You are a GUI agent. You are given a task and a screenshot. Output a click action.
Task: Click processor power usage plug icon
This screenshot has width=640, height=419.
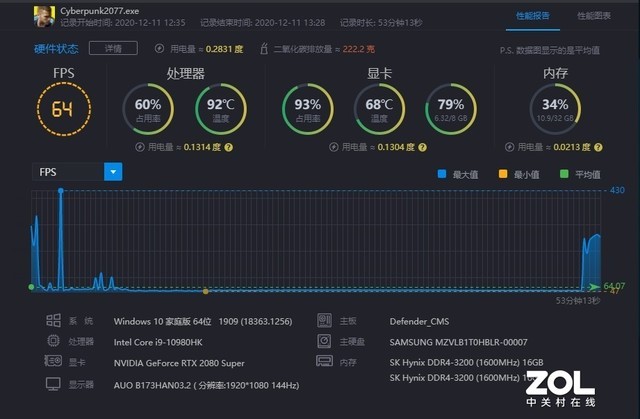coord(140,147)
